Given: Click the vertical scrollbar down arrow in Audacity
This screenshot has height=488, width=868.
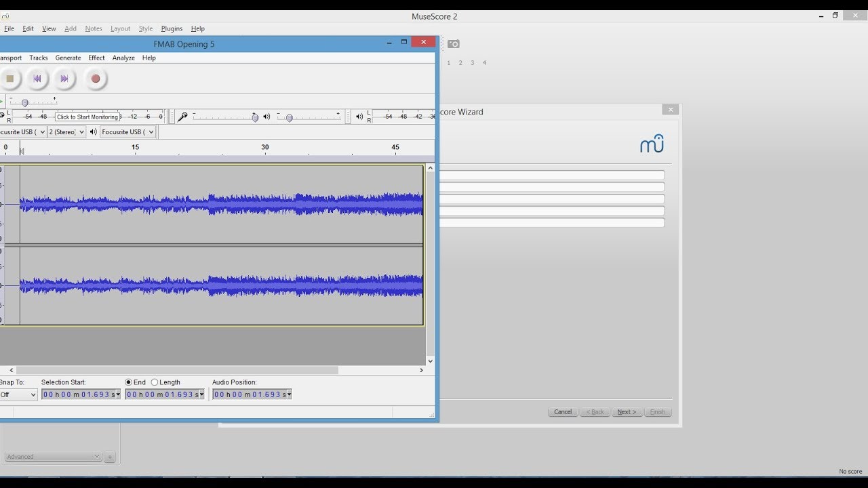Looking at the screenshot, I should coord(430,361).
